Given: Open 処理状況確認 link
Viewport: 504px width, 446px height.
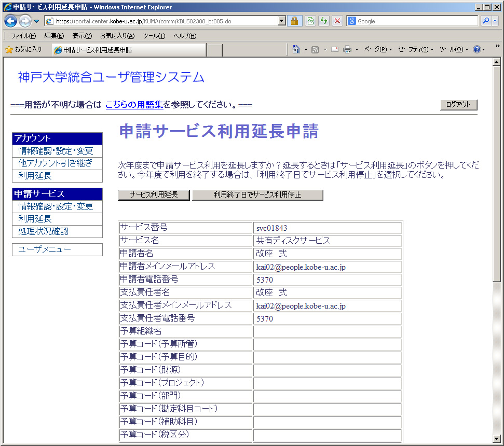Looking at the screenshot, I should (x=44, y=231).
